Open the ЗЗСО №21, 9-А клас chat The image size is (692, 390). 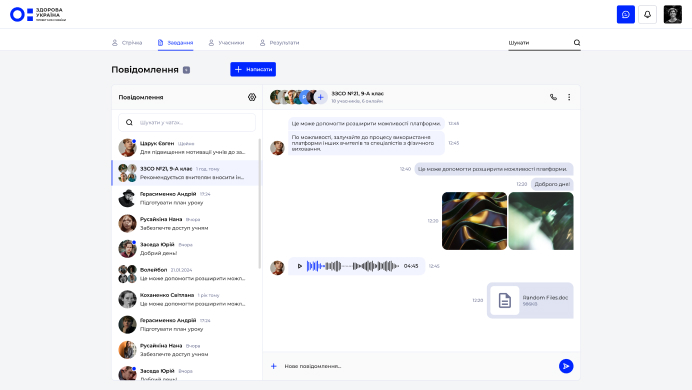187,173
